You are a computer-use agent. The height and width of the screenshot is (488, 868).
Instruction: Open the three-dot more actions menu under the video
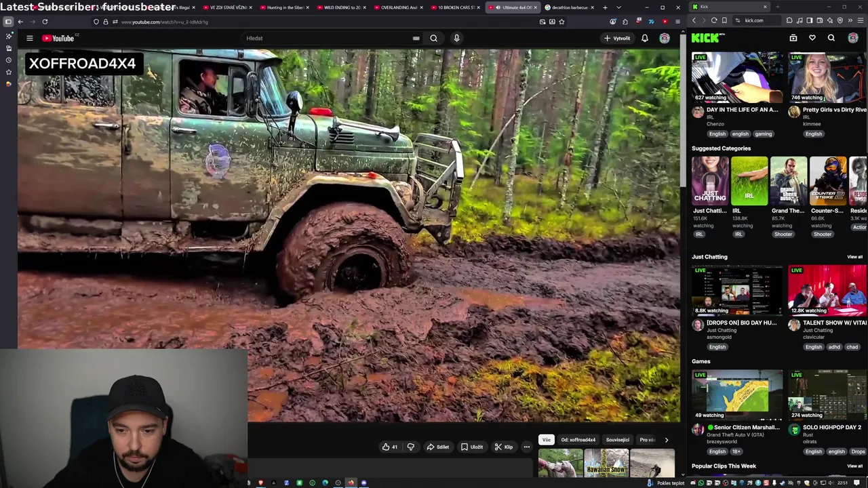click(526, 447)
